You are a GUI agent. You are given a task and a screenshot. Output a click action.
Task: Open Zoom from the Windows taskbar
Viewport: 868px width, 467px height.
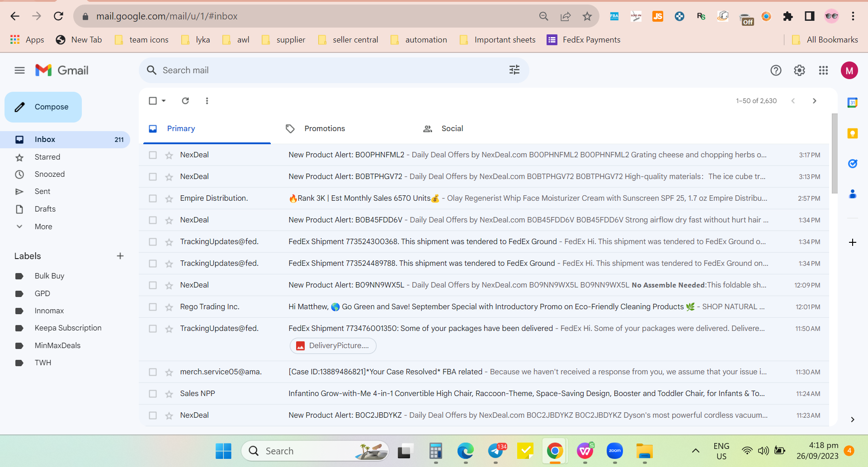[x=615, y=451]
